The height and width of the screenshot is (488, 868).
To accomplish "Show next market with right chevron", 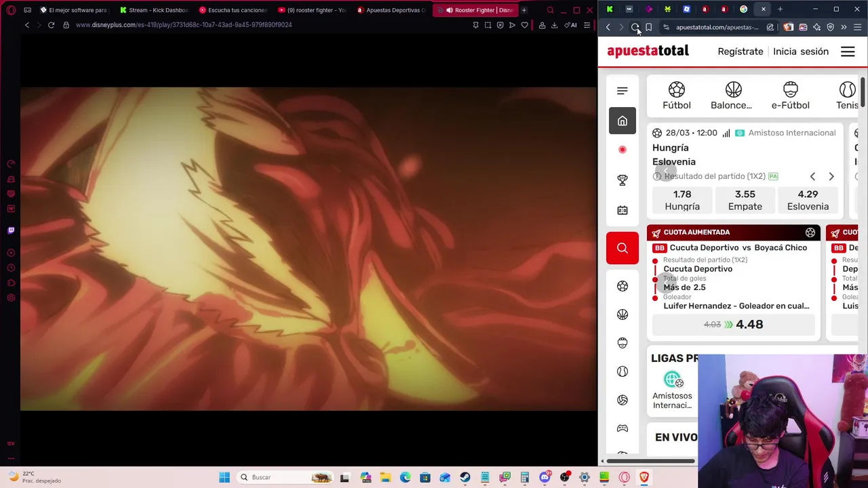I will click(x=831, y=176).
